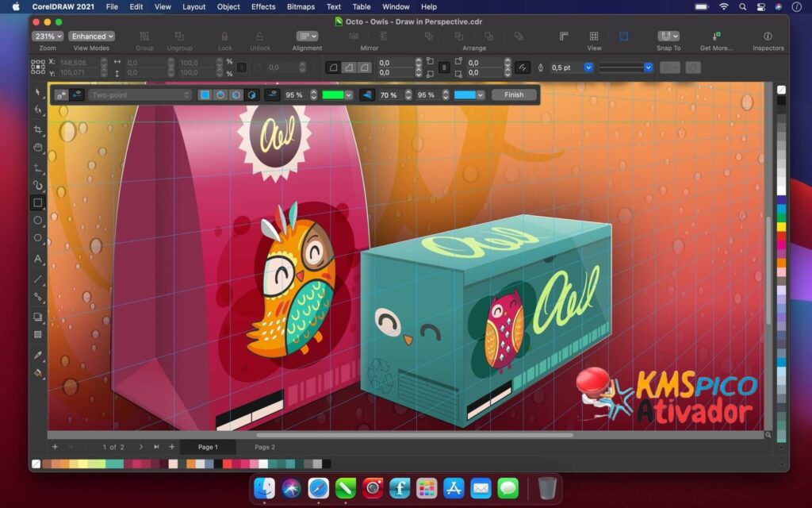Open the 231% zoom level dropdown
Screen dimensions: 812x508
[48, 37]
